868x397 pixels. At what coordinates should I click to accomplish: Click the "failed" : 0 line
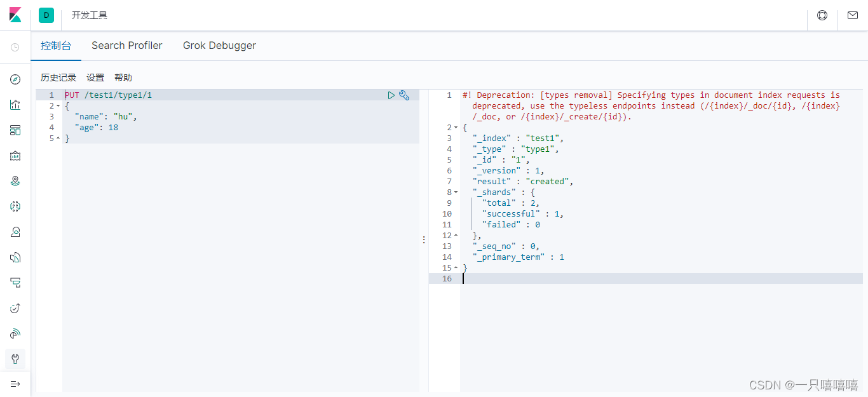pyautogui.click(x=511, y=225)
